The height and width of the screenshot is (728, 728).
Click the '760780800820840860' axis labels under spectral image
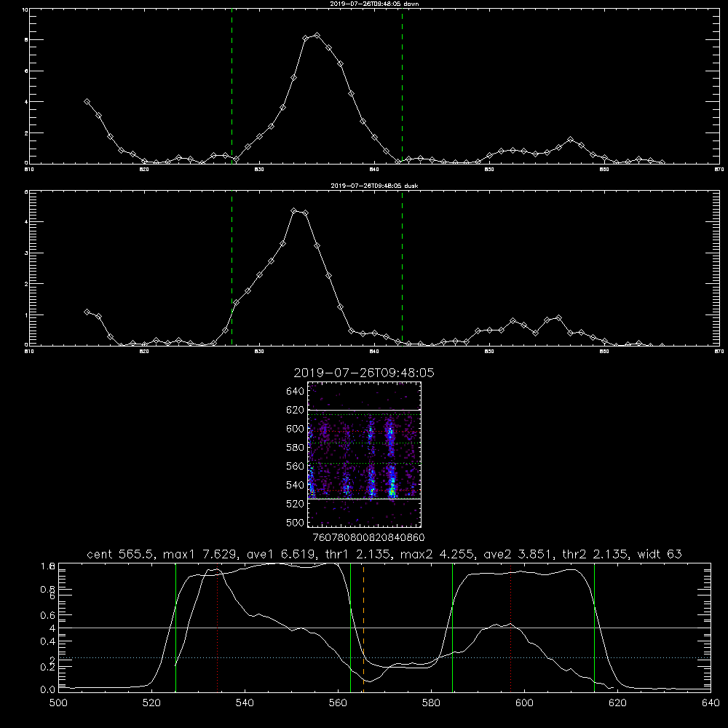tap(368, 537)
